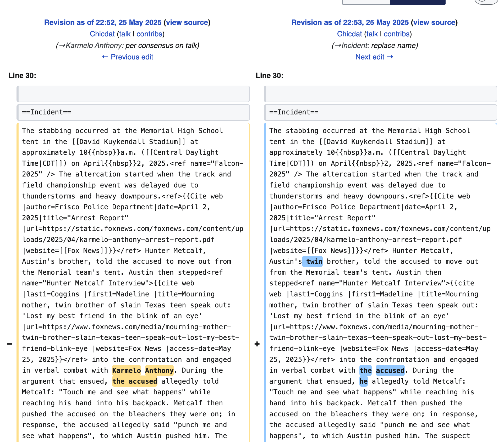Image resolution: width=504 pixels, height=442 pixels.
Task: Click the left "Line 30:" heading
Action: (22, 76)
